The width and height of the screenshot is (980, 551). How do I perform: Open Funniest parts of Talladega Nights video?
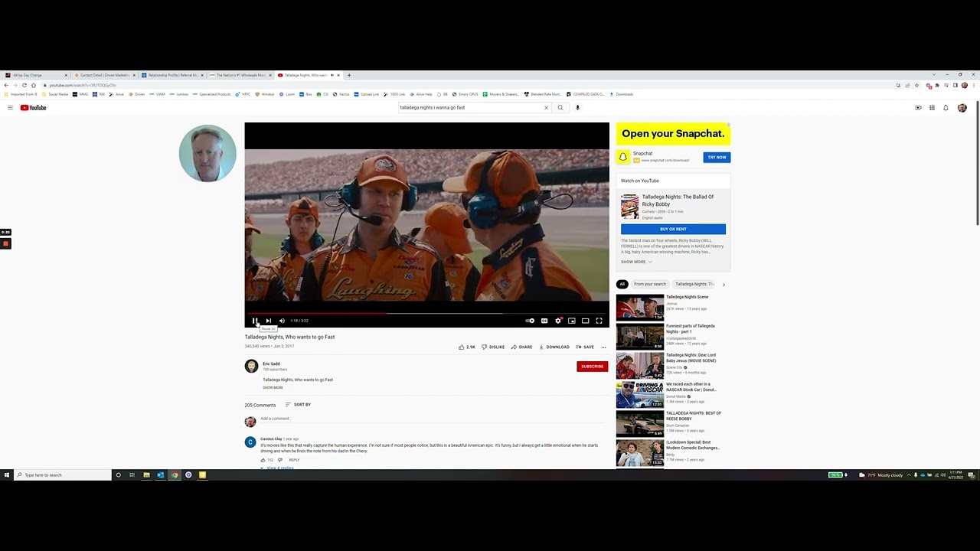tap(640, 337)
